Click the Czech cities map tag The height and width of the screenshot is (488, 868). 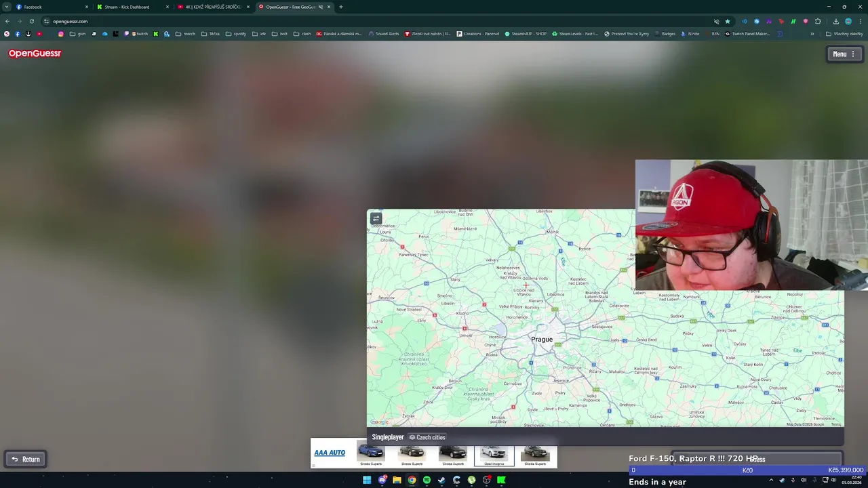(x=427, y=437)
